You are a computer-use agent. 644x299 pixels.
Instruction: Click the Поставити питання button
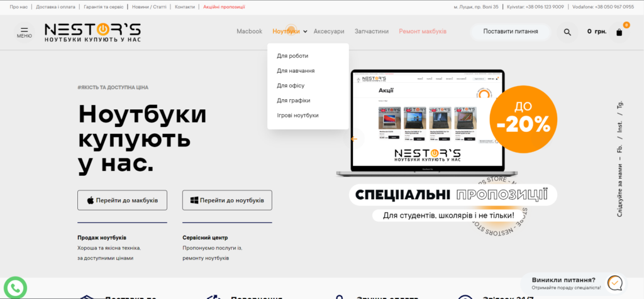pos(511,31)
